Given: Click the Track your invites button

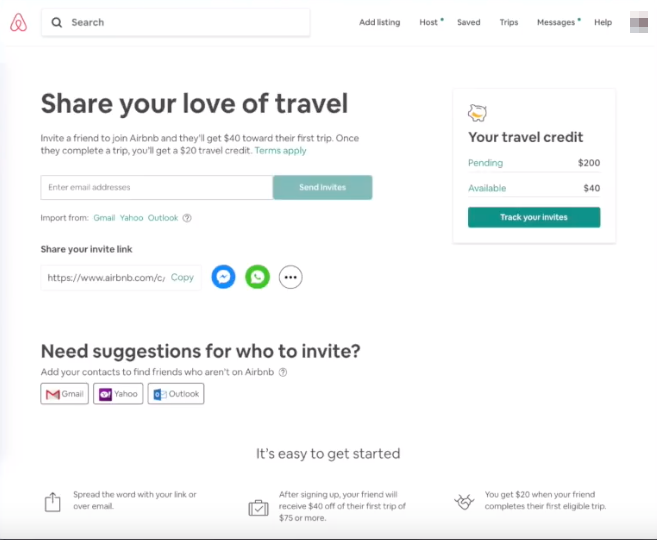Looking at the screenshot, I should tap(534, 217).
